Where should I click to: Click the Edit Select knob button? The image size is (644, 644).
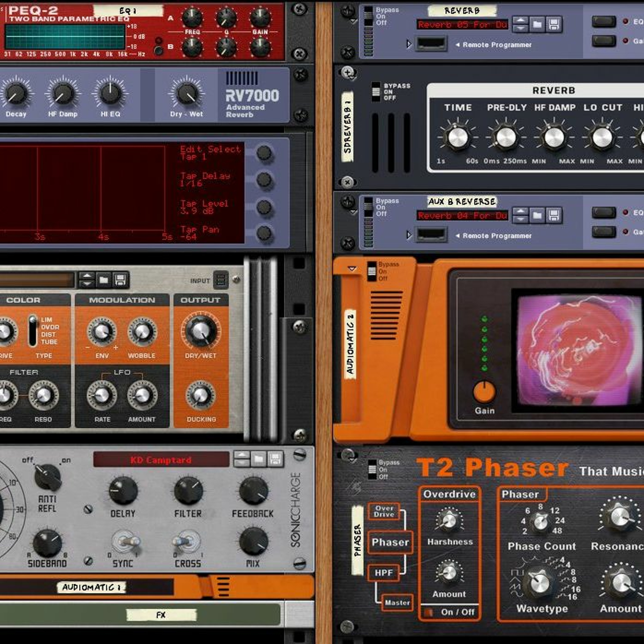(264, 153)
